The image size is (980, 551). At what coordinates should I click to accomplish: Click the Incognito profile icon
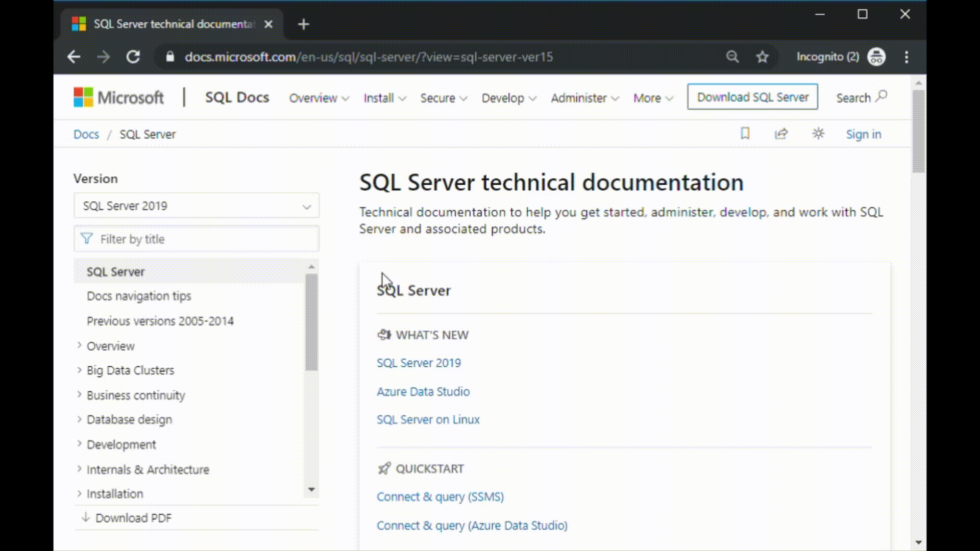[x=876, y=57]
